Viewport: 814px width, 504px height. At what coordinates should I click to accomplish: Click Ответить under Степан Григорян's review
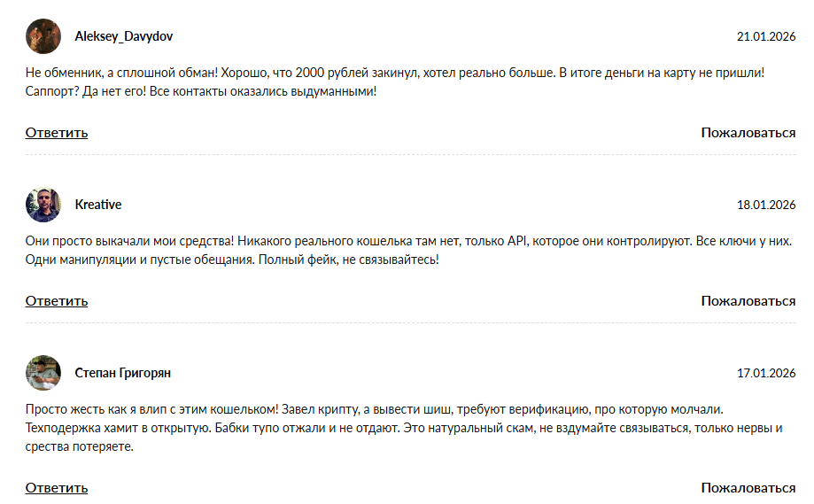click(57, 488)
